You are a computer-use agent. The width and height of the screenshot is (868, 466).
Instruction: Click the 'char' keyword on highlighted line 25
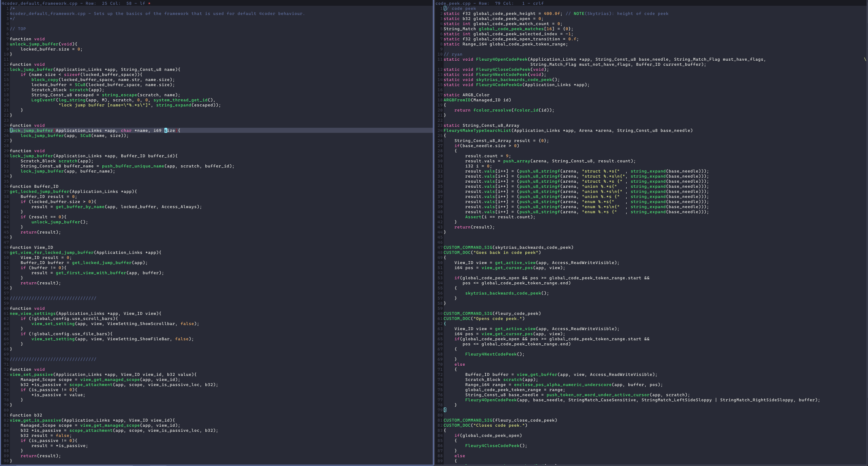[x=126, y=130]
